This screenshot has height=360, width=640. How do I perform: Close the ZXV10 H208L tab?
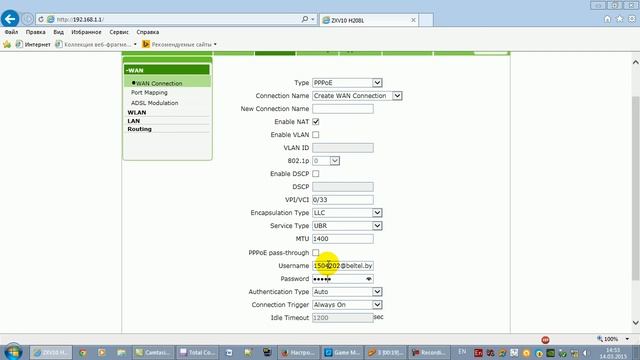413,20
